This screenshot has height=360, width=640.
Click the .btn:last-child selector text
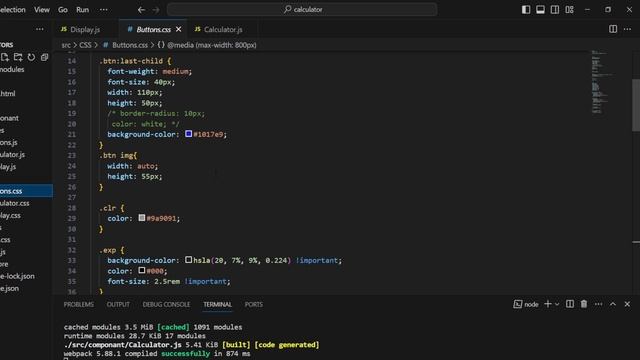(x=131, y=61)
